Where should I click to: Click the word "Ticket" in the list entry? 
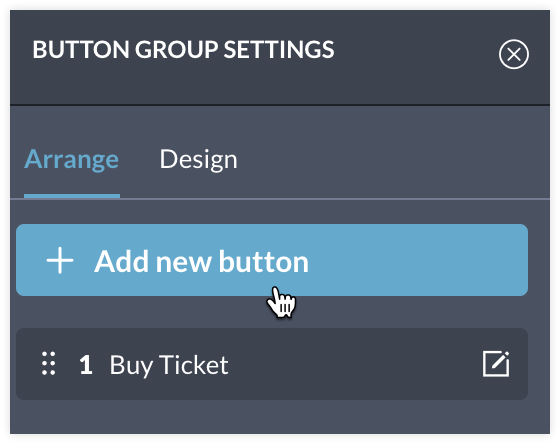(194, 365)
